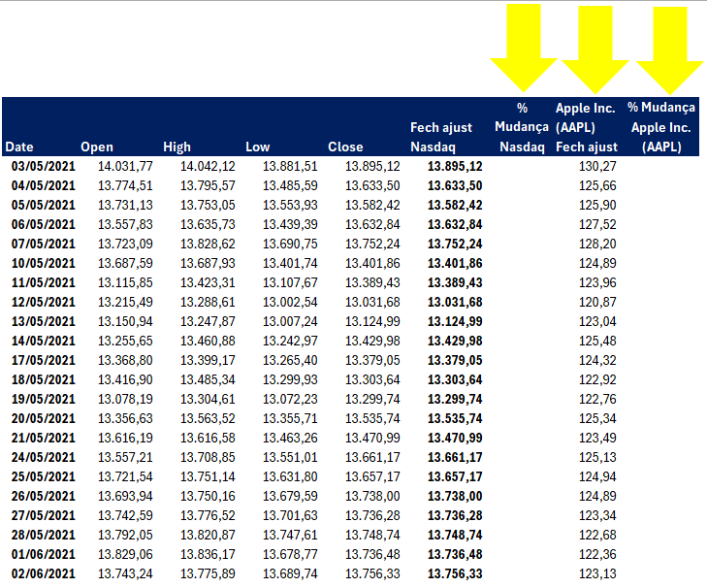Select % Mudança Apple Inc. (AAPL) header
Screen dimensions: 707x588
click(x=661, y=127)
